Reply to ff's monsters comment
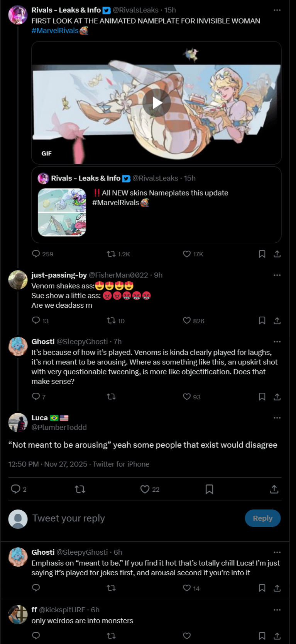Screen dimensions: 296x644 (36, 635)
